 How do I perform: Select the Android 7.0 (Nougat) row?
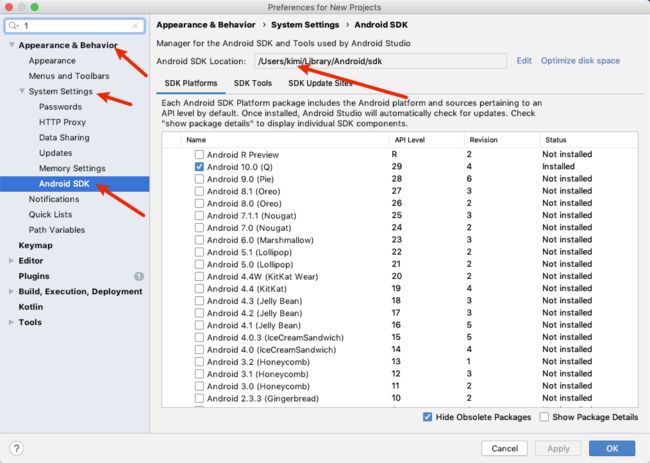point(400,228)
